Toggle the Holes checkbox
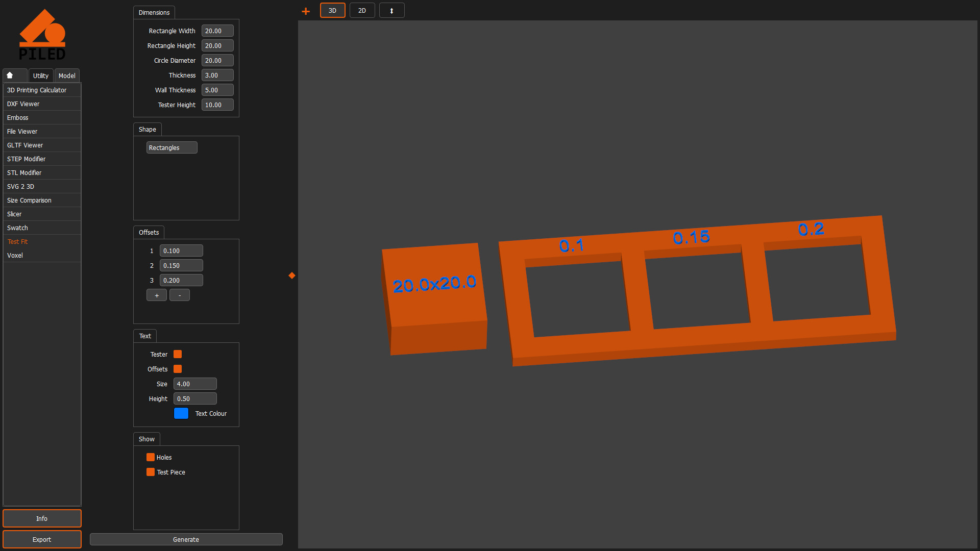This screenshot has width=980, height=551. click(x=150, y=457)
